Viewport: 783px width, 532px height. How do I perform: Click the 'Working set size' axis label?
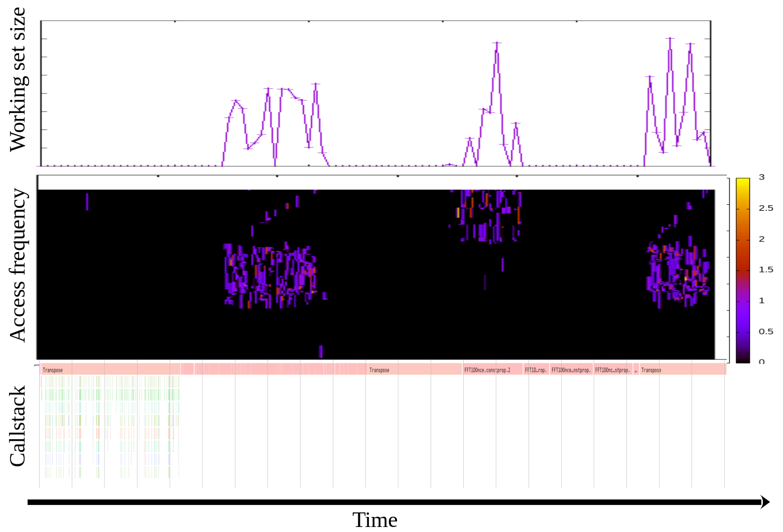click(x=18, y=79)
